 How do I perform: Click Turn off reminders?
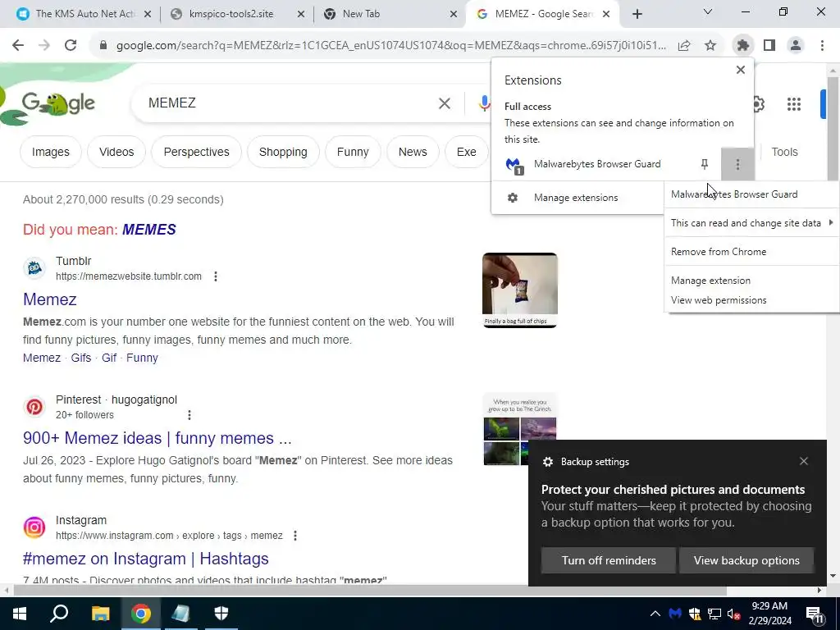point(609,561)
